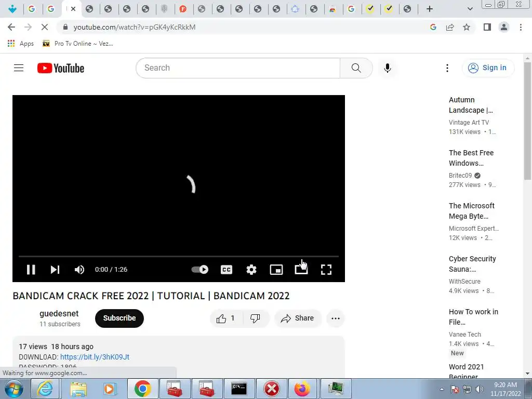Switch to the second Google tab
Screen dimensions: 532x399
[51, 9]
